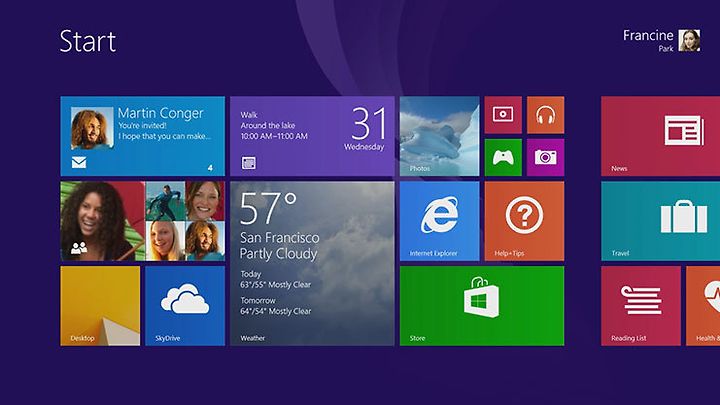Click the Tomorrow forecast text
Viewport: 720px width, 405px height.
pyautogui.click(x=258, y=300)
